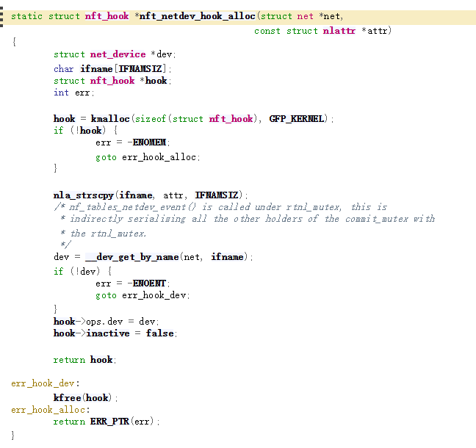Viewport: 476px width, 448px height.
Task: Click the -ENOMEM error constant
Action: click(147, 142)
